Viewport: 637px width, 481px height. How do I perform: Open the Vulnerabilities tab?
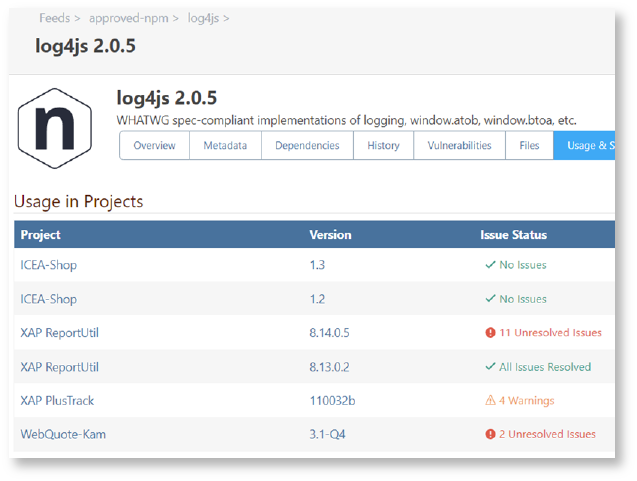pyautogui.click(x=459, y=146)
